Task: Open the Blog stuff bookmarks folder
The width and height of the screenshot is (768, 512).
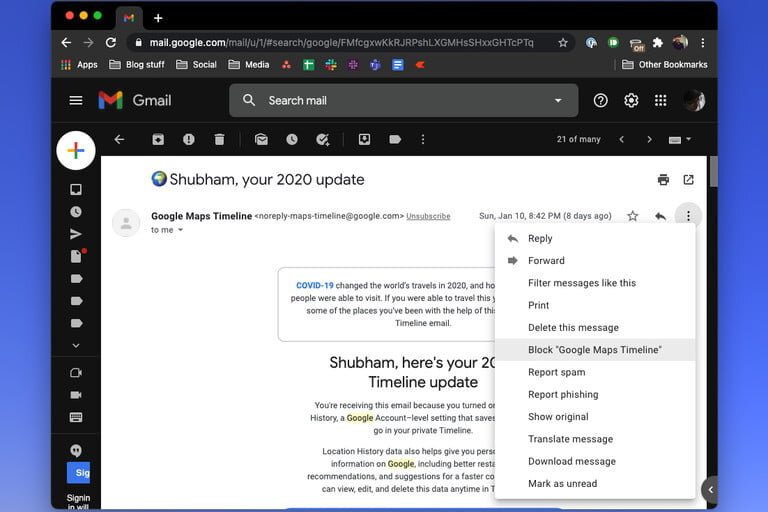Action: [x=137, y=65]
